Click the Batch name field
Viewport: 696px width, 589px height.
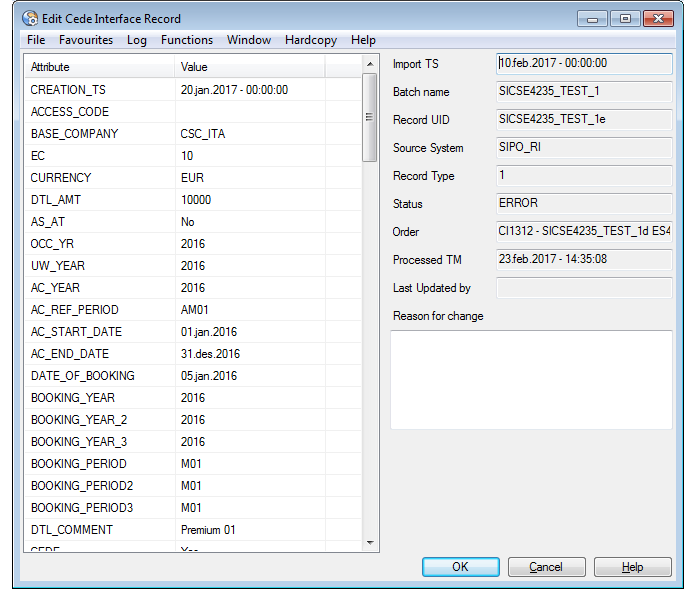pyautogui.click(x=584, y=91)
